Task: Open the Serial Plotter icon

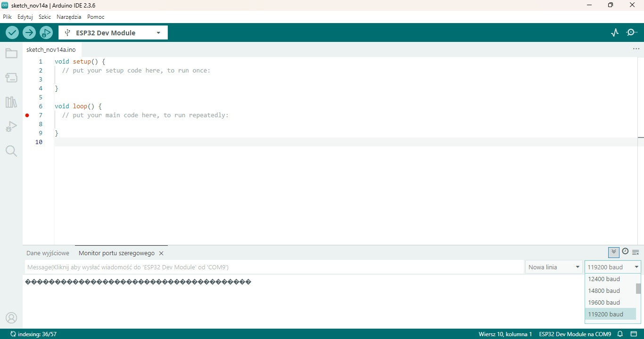Action: coord(615,32)
